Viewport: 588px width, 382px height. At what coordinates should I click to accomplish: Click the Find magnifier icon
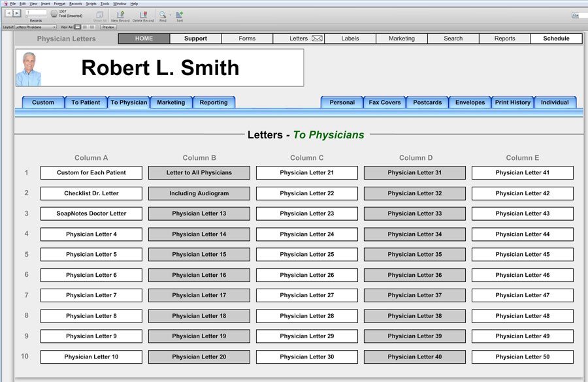click(x=163, y=16)
